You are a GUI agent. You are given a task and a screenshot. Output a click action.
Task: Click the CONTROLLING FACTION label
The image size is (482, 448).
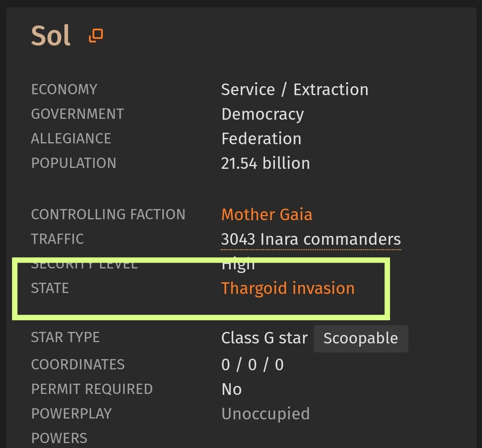tap(108, 214)
